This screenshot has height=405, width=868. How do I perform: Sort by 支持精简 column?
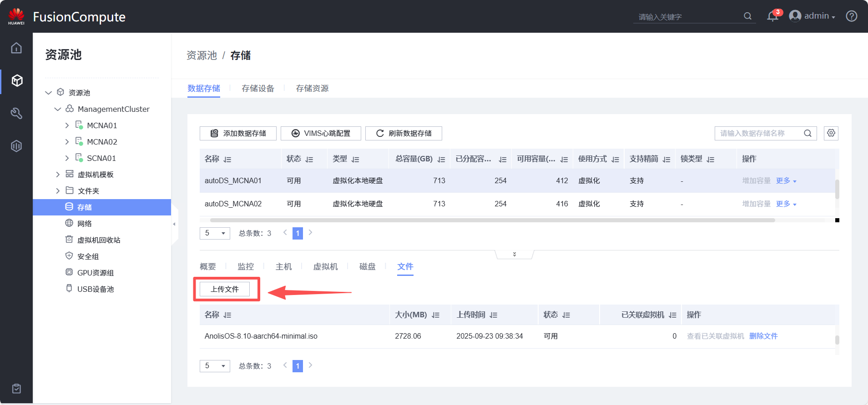pyautogui.click(x=666, y=160)
